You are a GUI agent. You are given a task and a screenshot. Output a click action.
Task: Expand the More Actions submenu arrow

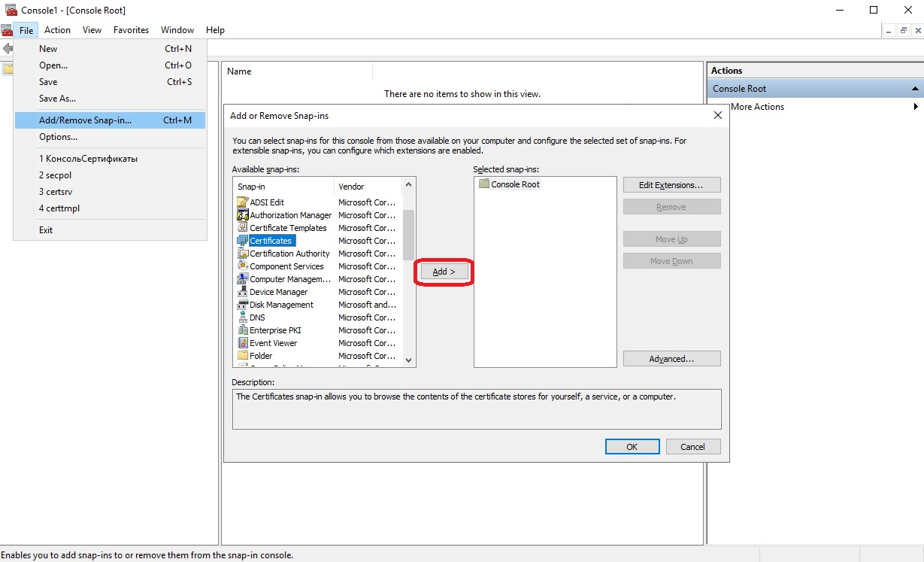tap(916, 107)
